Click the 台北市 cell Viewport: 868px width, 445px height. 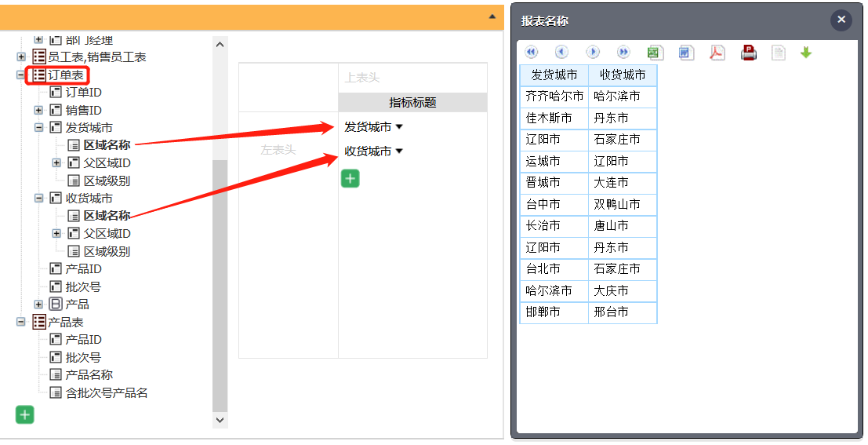click(x=554, y=269)
